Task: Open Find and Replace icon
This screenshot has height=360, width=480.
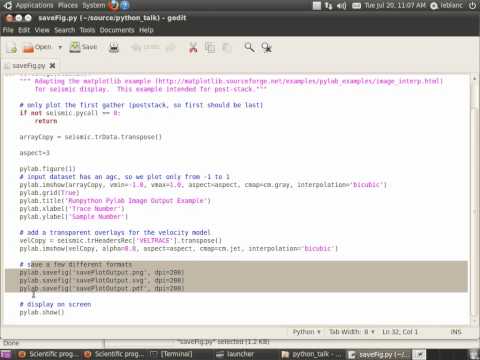Action: pyautogui.click(x=266, y=48)
